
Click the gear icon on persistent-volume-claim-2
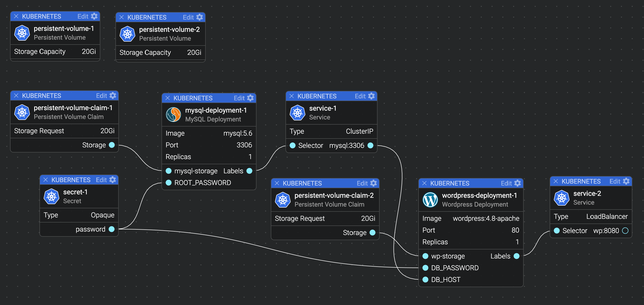tap(373, 183)
